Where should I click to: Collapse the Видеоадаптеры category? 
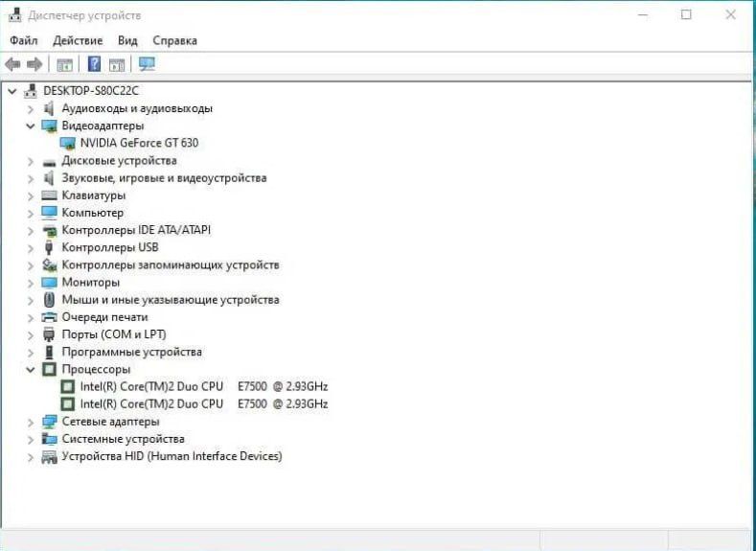[31, 126]
